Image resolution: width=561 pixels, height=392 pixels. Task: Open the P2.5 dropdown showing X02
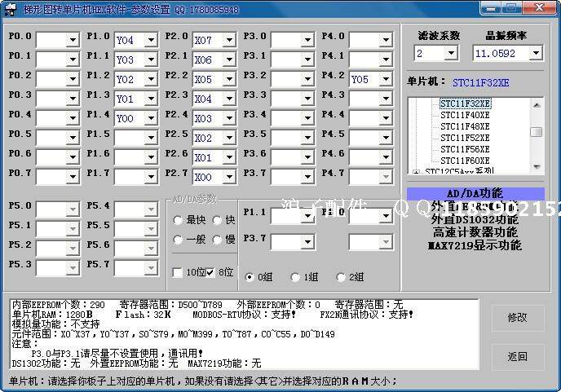pyautogui.click(x=229, y=138)
